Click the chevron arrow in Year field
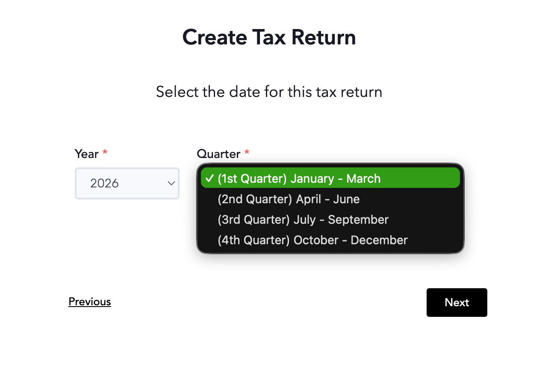Image resolution: width=554 pixels, height=392 pixels. (x=171, y=183)
